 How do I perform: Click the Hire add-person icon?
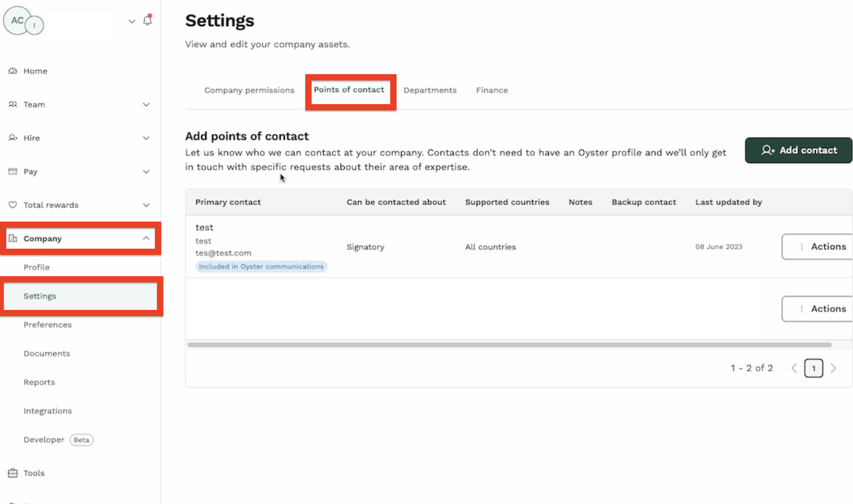point(13,137)
